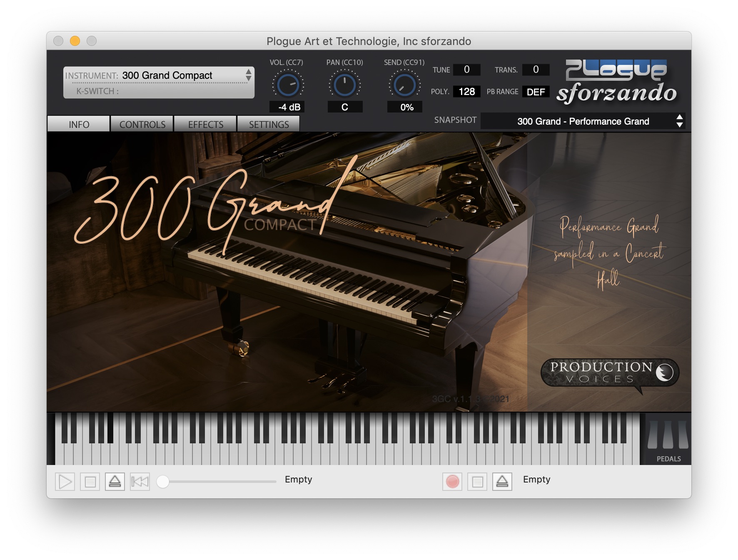Switch to the CONTROLS tab
The image size is (738, 560).
(x=142, y=124)
